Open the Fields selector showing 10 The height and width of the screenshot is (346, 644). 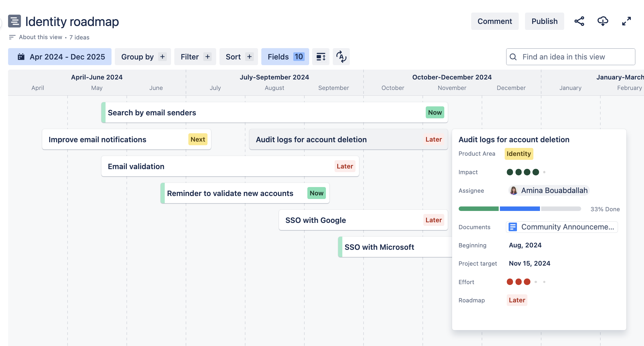[x=285, y=57]
